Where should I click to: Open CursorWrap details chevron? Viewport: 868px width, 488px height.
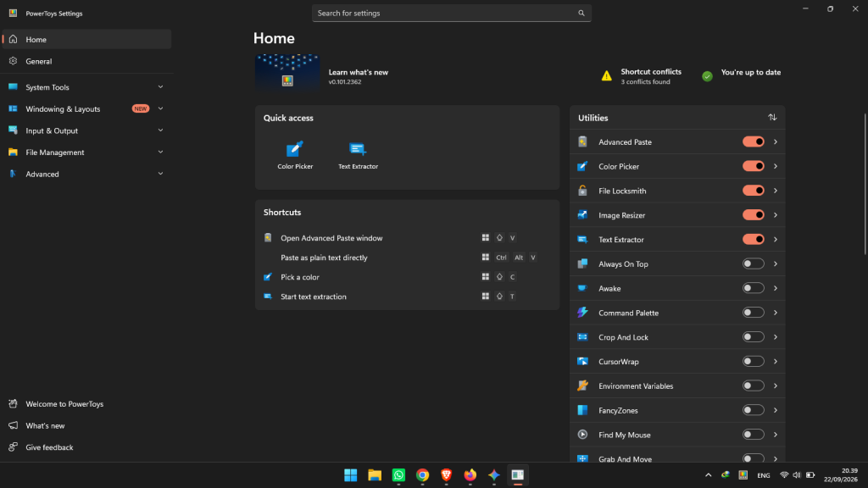(x=775, y=361)
